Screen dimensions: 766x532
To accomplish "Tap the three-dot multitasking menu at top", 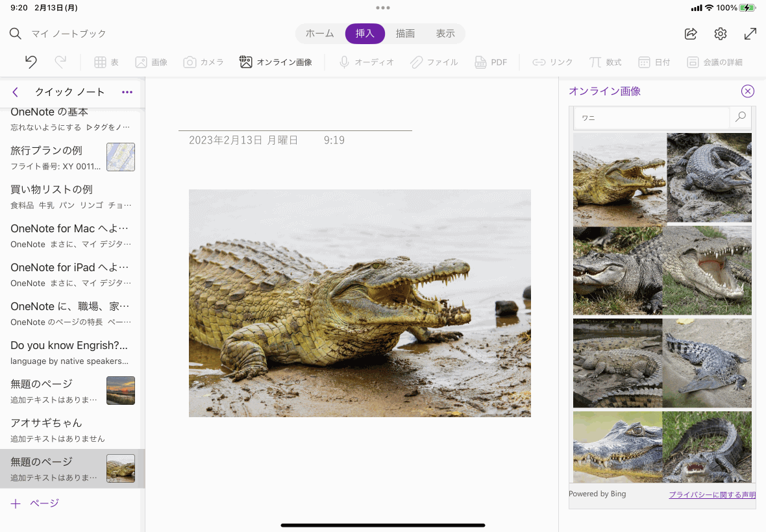I will pos(383,8).
